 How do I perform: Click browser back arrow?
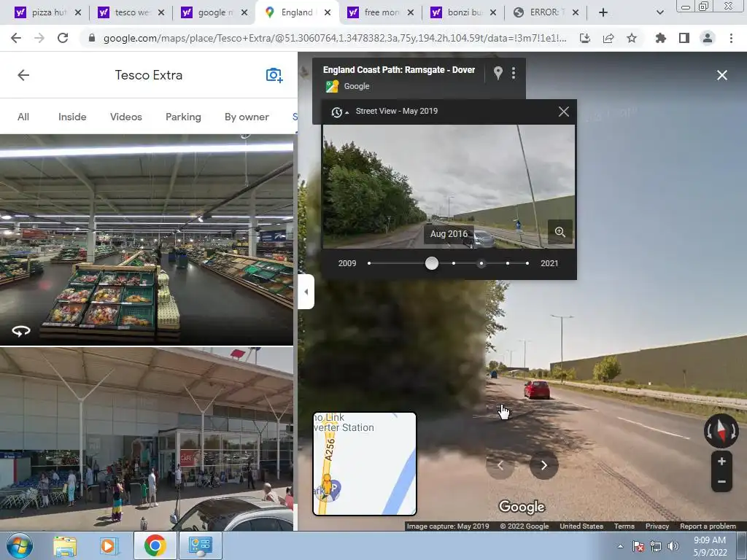pyautogui.click(x=16, y=38)
